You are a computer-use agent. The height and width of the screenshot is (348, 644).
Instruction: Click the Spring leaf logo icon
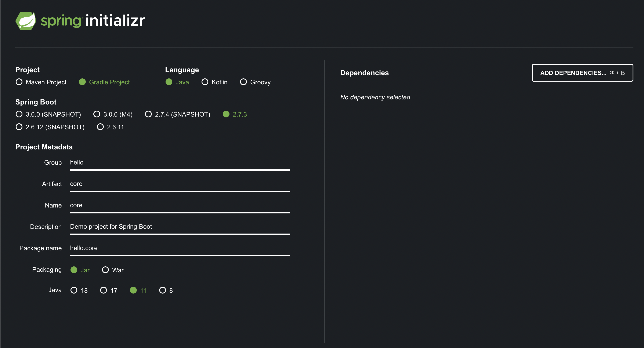point(26,21)
